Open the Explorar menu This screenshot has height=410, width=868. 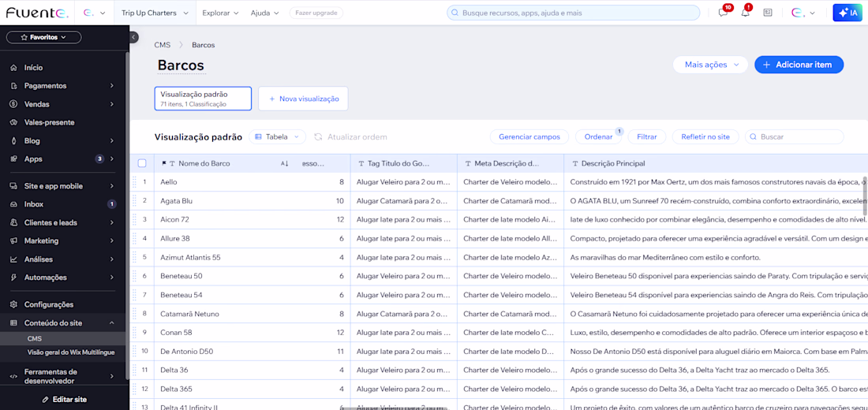click(x=220, y=12)
